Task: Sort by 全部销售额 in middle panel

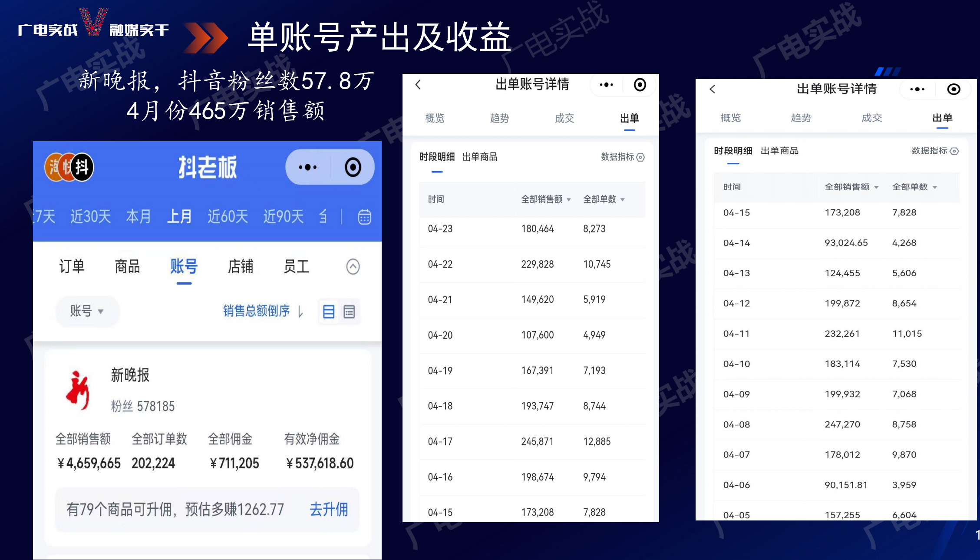Action: point(546,199)
